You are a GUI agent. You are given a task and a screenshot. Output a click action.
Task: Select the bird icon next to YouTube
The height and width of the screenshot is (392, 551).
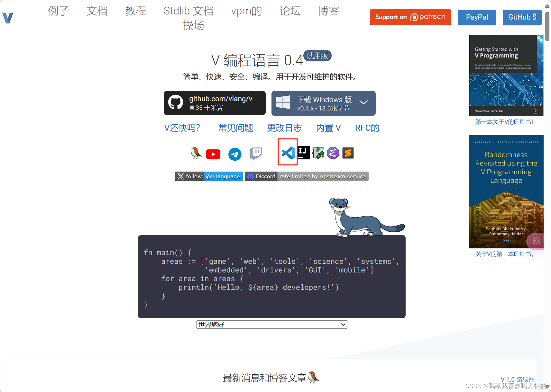click(196, 154)
